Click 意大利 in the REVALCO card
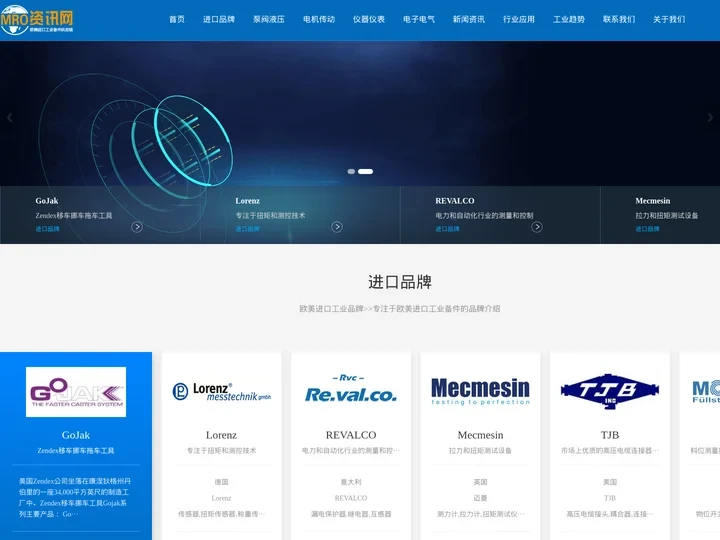 (x=351, y=482)
